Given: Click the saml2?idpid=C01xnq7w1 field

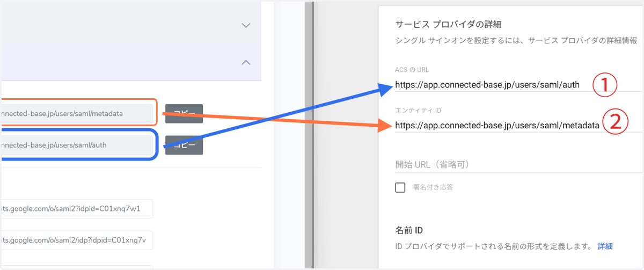Looking at the screenshot, I should (x=76, y=209).
